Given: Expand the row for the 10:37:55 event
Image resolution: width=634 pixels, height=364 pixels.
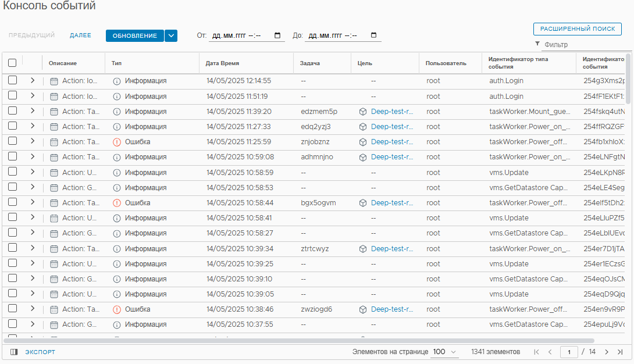Looking at the screenshot, I should click(33, 324).
